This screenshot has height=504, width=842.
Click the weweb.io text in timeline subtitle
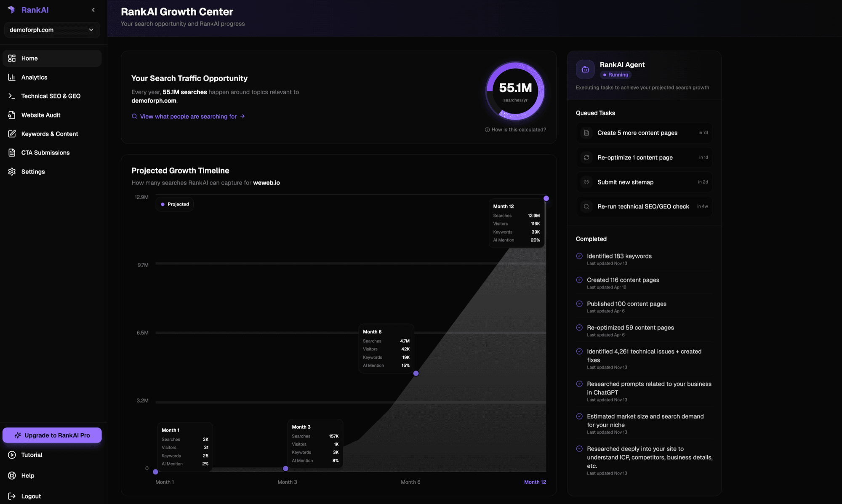pyautogui.click(x=266, y=183)
